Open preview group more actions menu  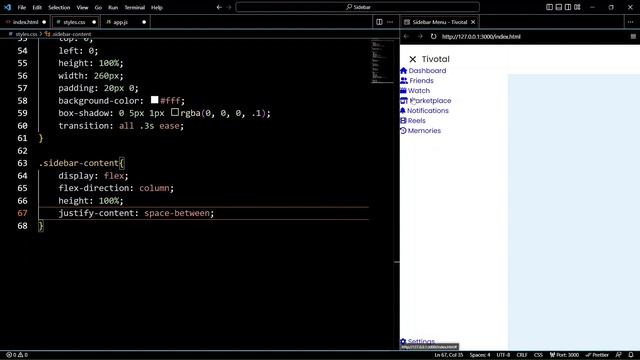pos(630,22)
